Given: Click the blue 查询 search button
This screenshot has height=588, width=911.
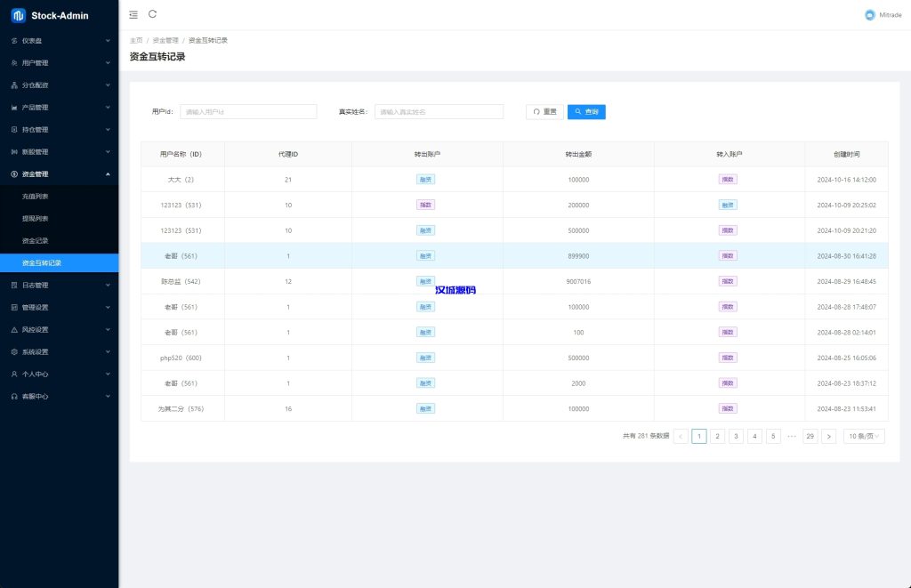Looking at the screenshot, I should coord(586,112).
